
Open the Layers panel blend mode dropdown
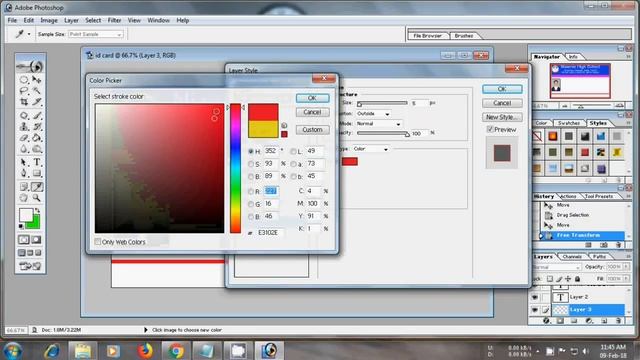click(x=557, y=267)
